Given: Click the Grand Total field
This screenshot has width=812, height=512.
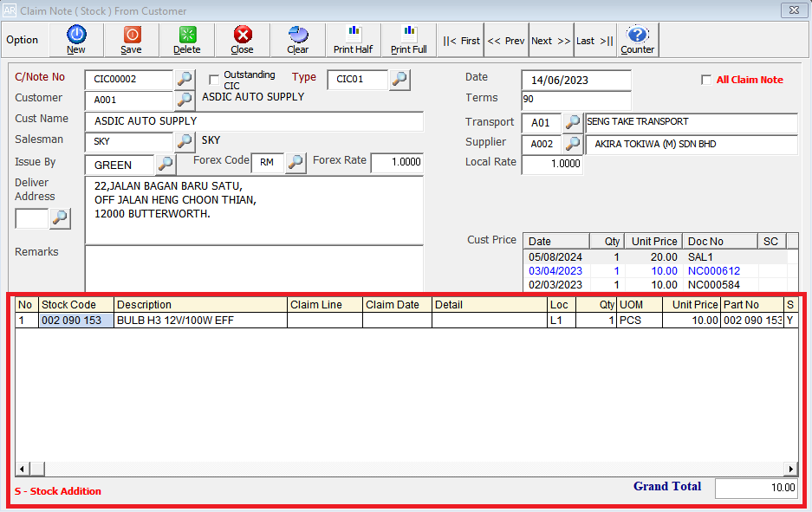Looking at the screenshot, I should point(756,488).
